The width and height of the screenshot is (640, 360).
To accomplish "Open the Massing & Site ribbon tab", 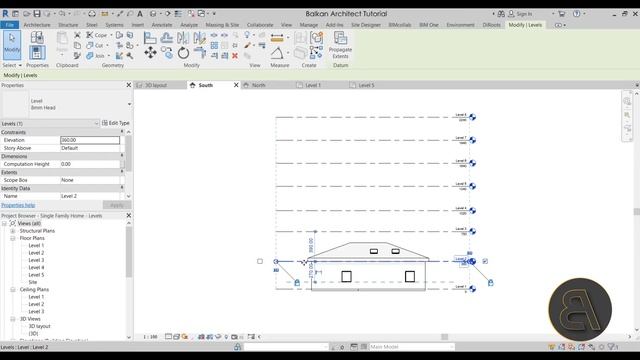I will 222,25.
